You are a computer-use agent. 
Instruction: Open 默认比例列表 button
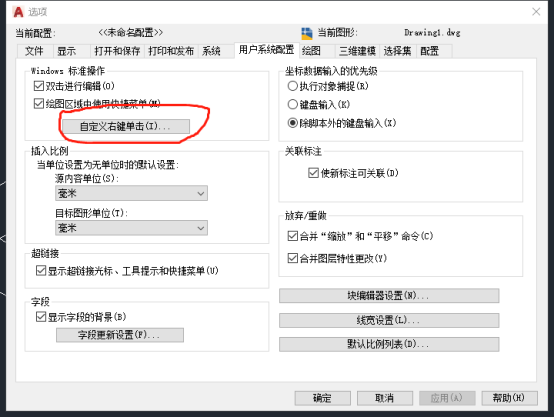pyautogui.click(x=389, y=344)
